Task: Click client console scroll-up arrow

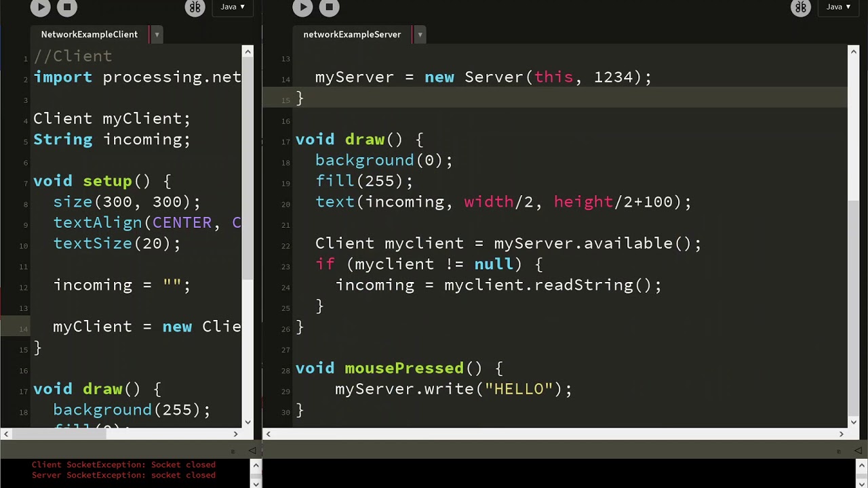Action: coord(256,465)
